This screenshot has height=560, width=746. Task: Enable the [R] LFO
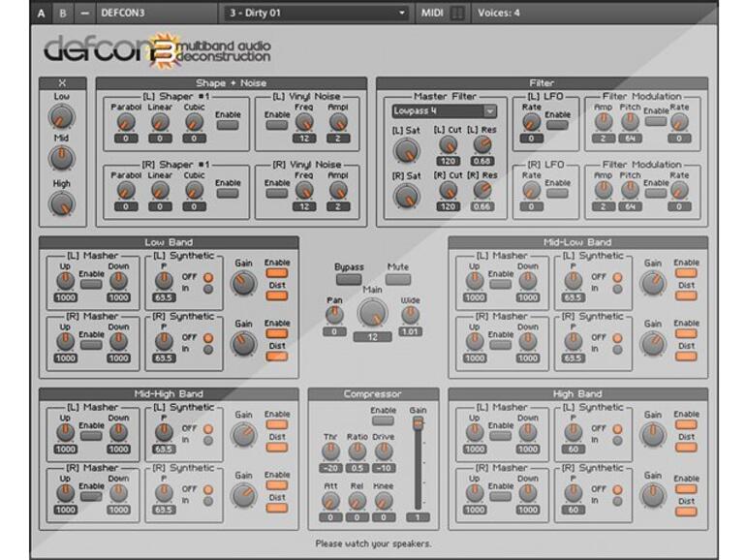557,193
